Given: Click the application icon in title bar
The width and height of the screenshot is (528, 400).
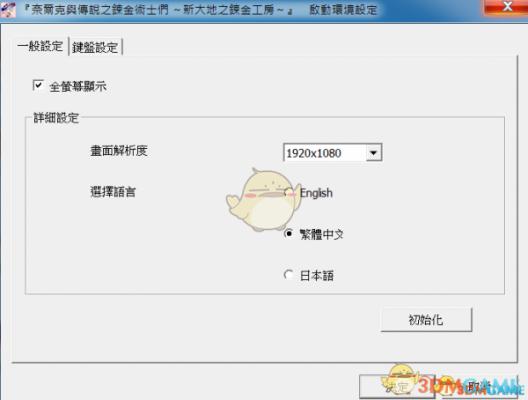Looking at the screenshot, I should point(8,9).
